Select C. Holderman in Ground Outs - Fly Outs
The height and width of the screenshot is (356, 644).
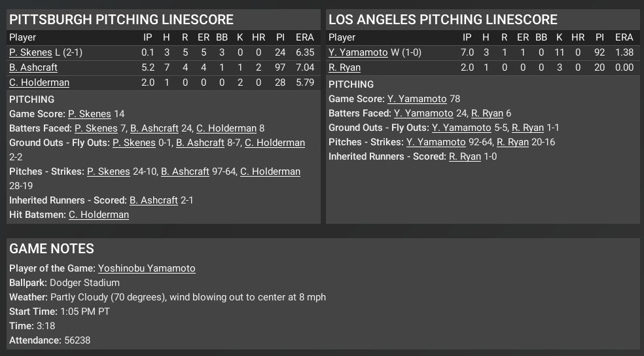(275, 143)
